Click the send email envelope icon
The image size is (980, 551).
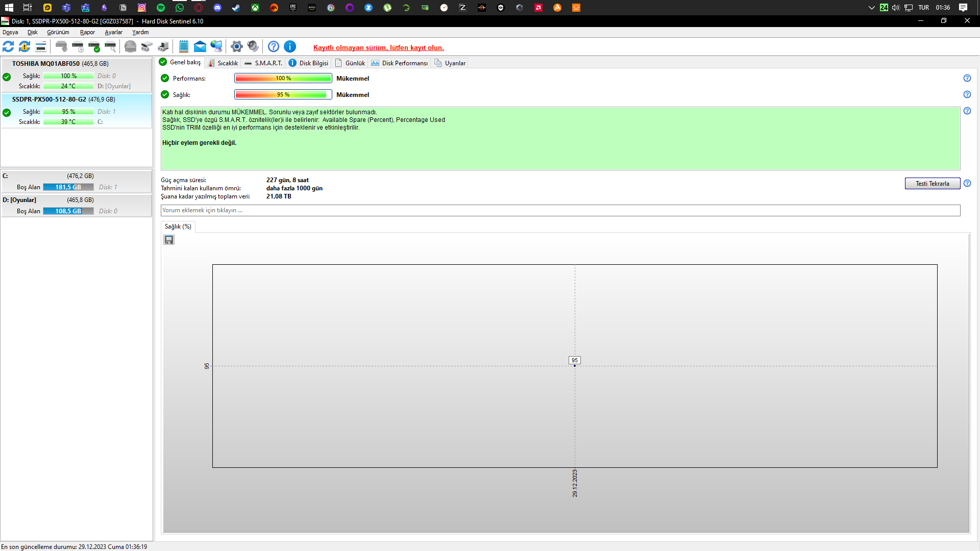(x=200, y=46)
